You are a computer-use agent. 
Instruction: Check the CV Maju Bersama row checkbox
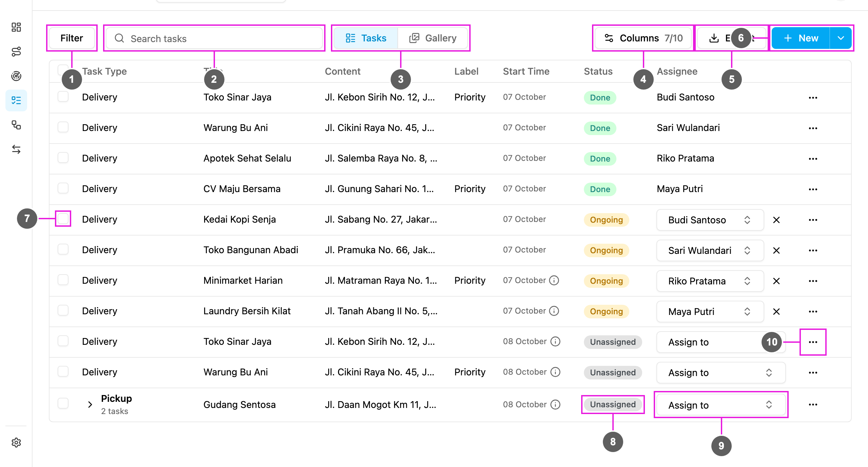click(63, 188)
